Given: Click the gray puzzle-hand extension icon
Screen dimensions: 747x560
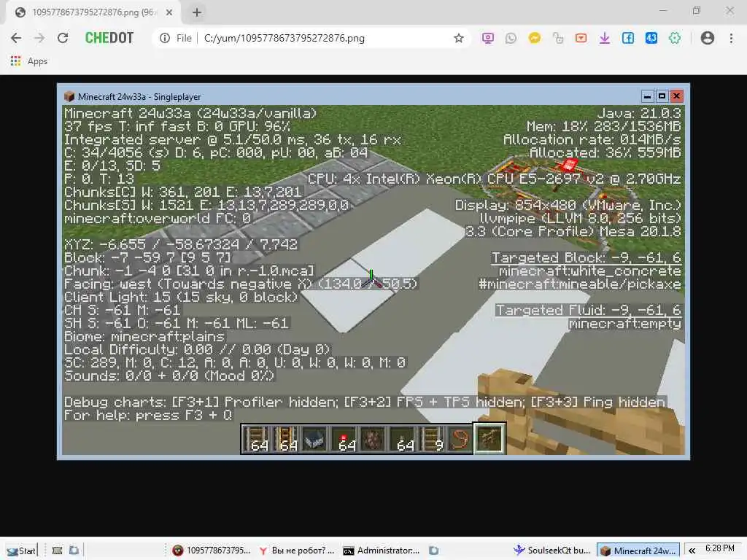Looking at the screenshot, I should [x=558, y=38].
